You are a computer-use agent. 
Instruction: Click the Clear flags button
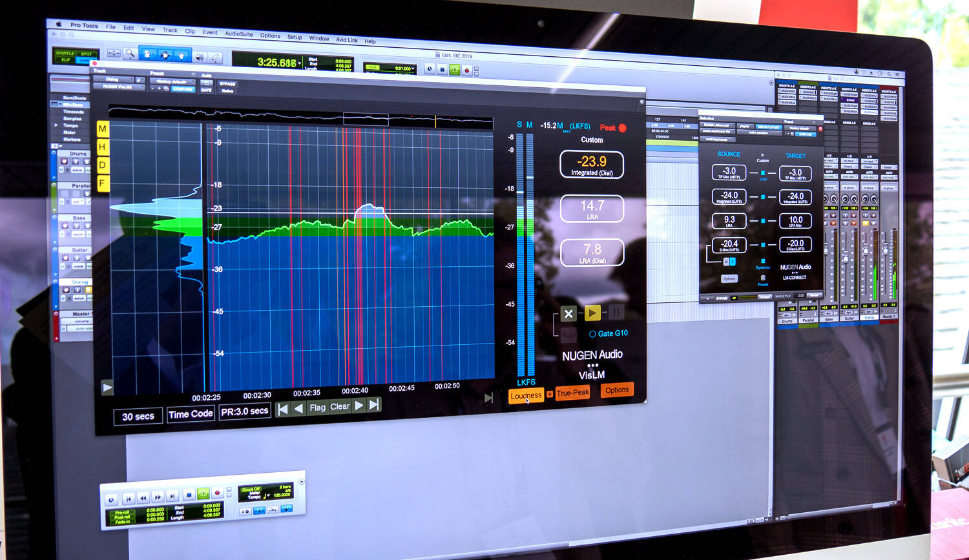coord(340,407)
